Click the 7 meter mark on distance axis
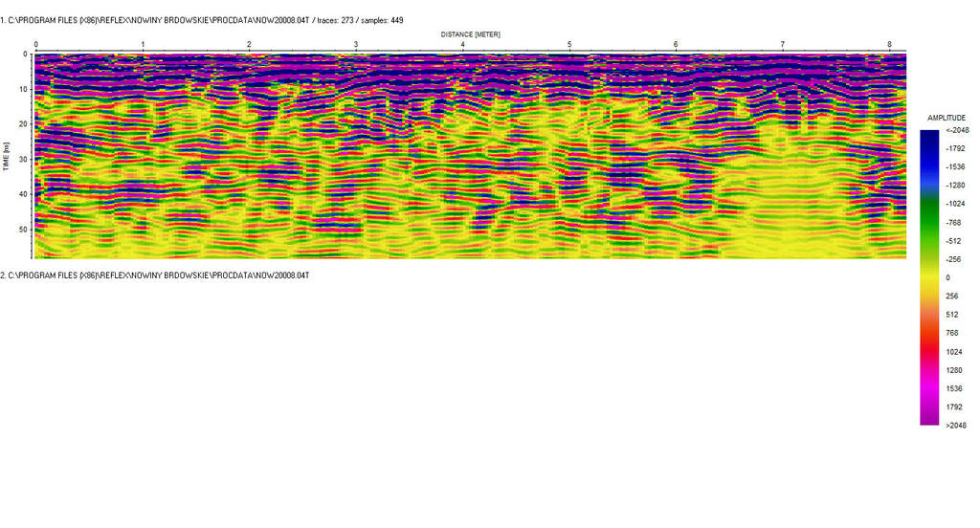Image resolution: width=980 pixels, height=528 pixels. 783,45
